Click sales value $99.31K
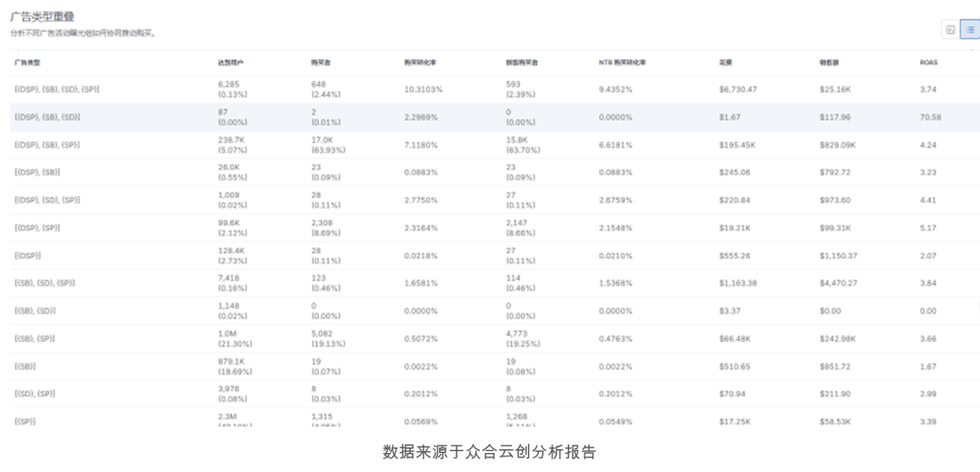 point(836,228)
